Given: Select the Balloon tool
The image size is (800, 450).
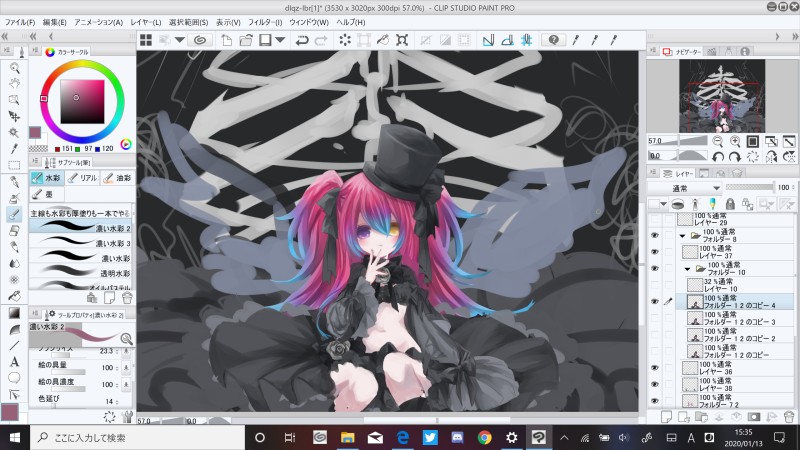Looking at the screenshot, I should [x=14, y=378].
